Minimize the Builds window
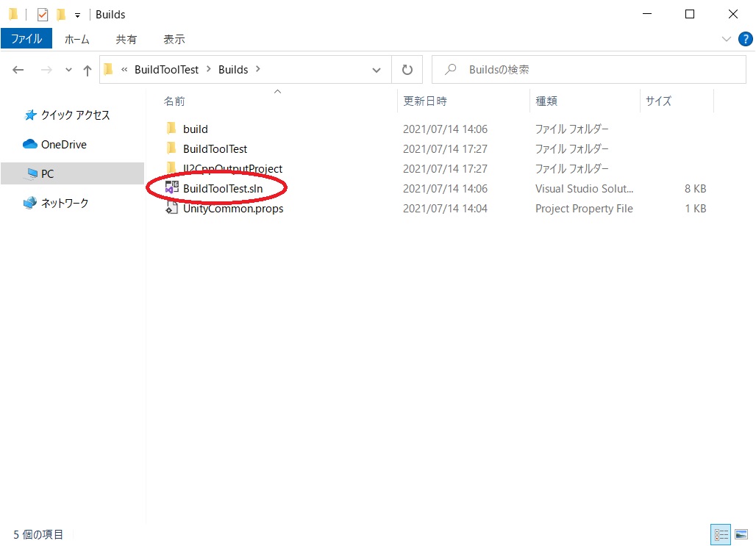The height and width of the screenshot is (546, 756). 647,15
